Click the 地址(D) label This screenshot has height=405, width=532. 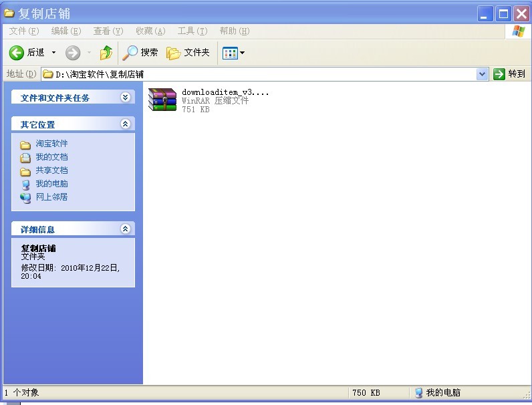[x=21, y=74]
